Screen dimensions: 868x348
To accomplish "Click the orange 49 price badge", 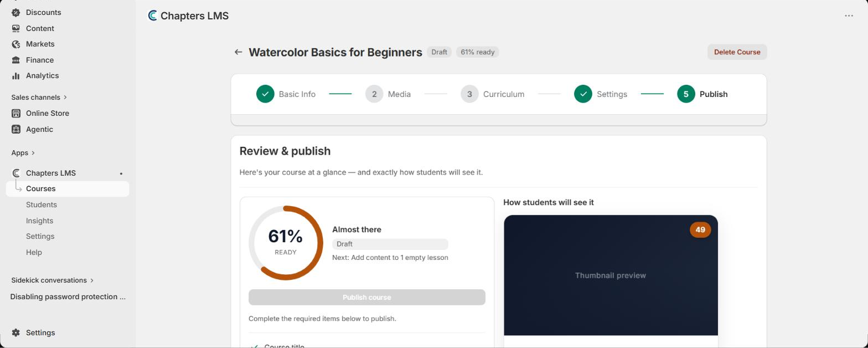I will click(700, 229).
